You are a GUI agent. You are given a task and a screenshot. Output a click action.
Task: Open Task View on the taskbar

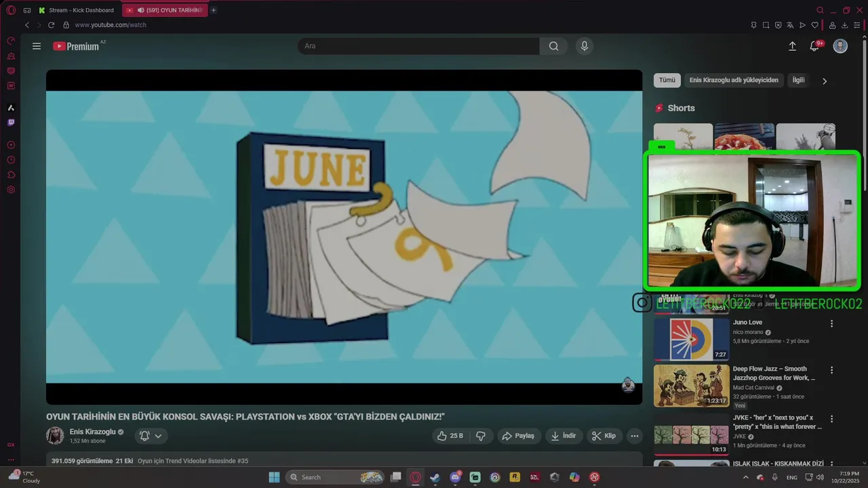click(x=396, y=477)
